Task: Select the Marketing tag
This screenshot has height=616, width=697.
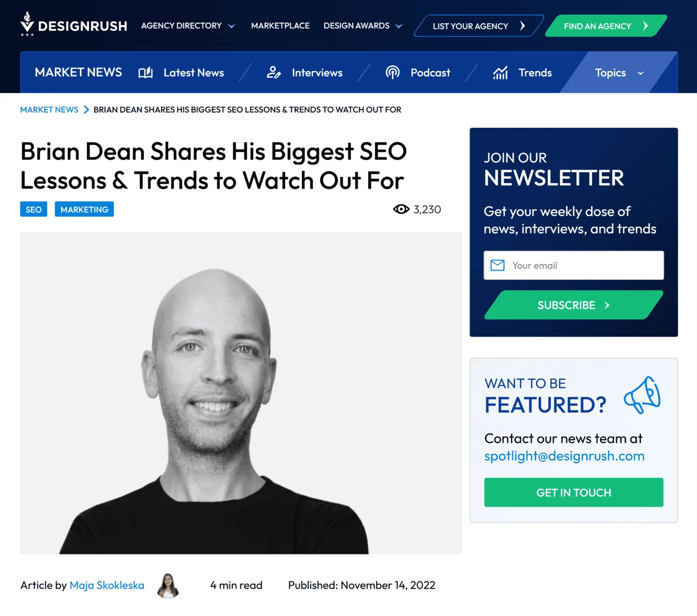Action: pos(84,209)
